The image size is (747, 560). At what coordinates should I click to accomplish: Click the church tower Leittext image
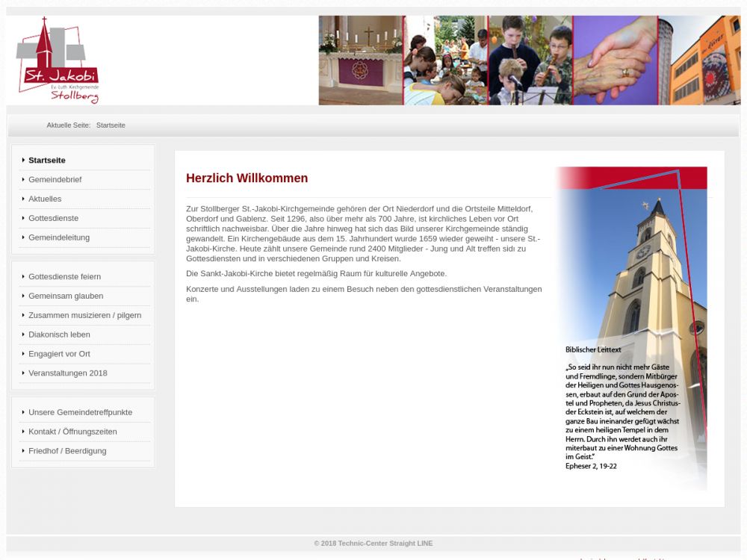coord(631,329)
